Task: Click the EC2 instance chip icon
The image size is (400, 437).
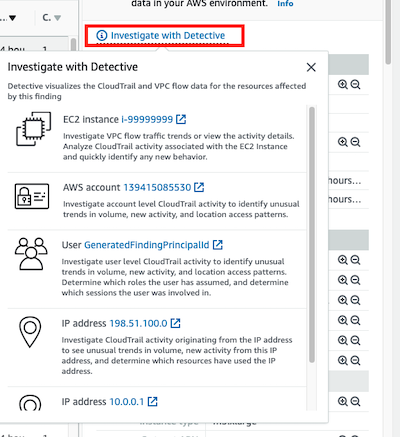Action: pos(34,129)
